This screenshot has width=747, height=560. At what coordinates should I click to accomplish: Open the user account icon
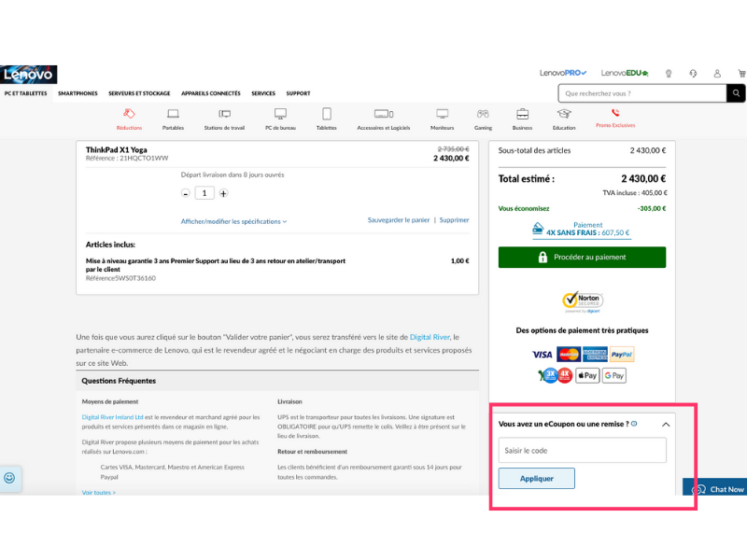[x=717, y=74]
